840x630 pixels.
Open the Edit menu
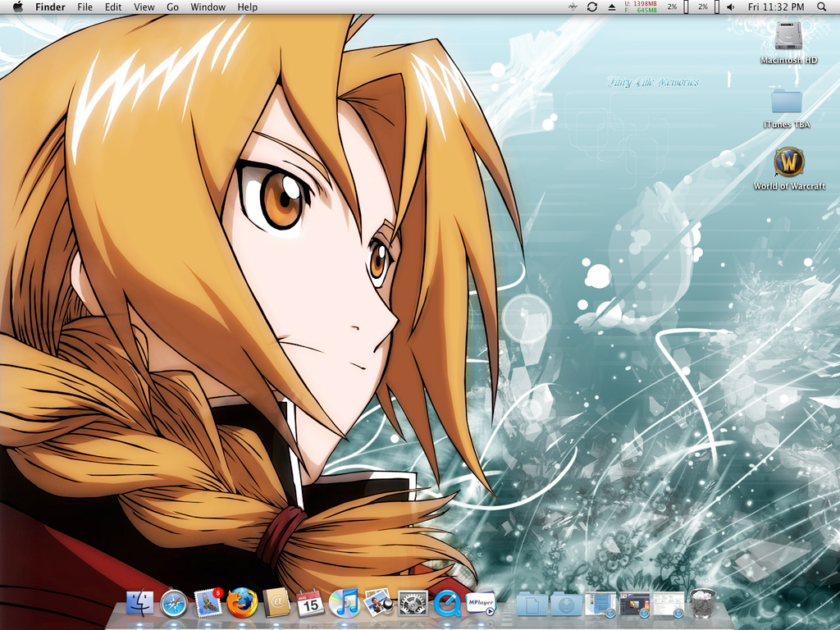click(113, 7)
